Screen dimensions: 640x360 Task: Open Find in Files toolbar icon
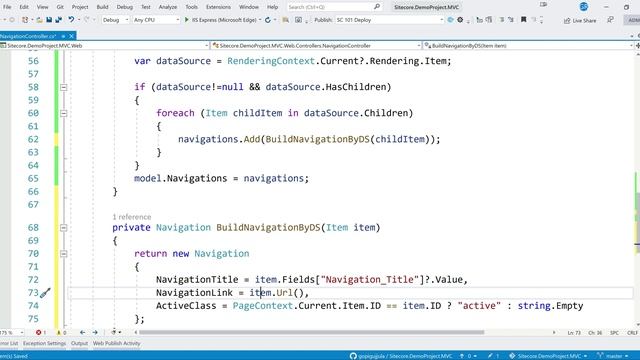tap(285, 20)
